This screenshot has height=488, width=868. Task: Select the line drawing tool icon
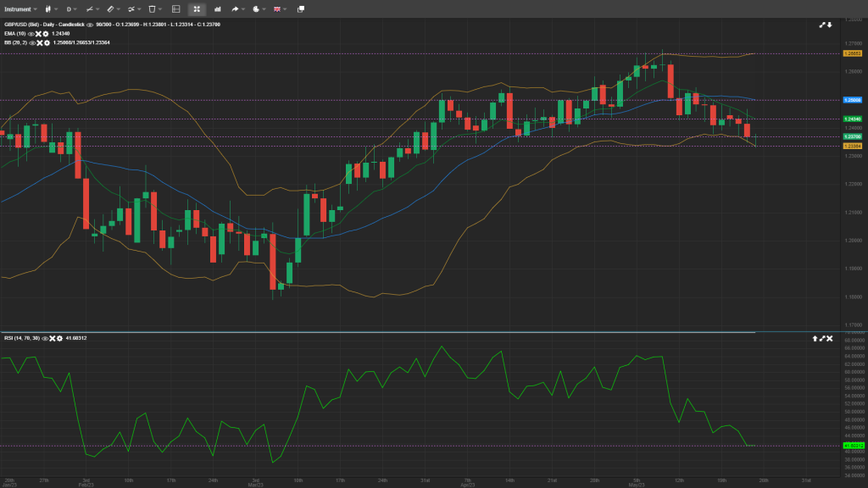pyautogui.click(x=90, y=9)
